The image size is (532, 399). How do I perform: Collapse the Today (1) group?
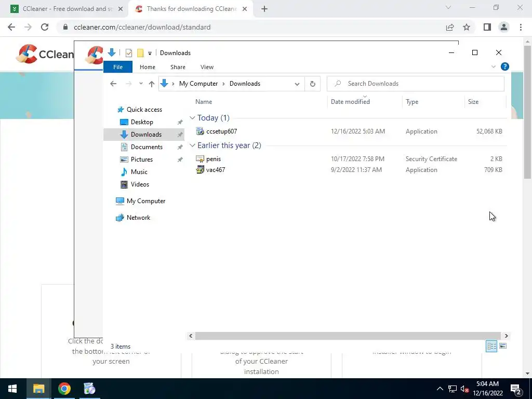pyautogui.click(x=192, y=118)
